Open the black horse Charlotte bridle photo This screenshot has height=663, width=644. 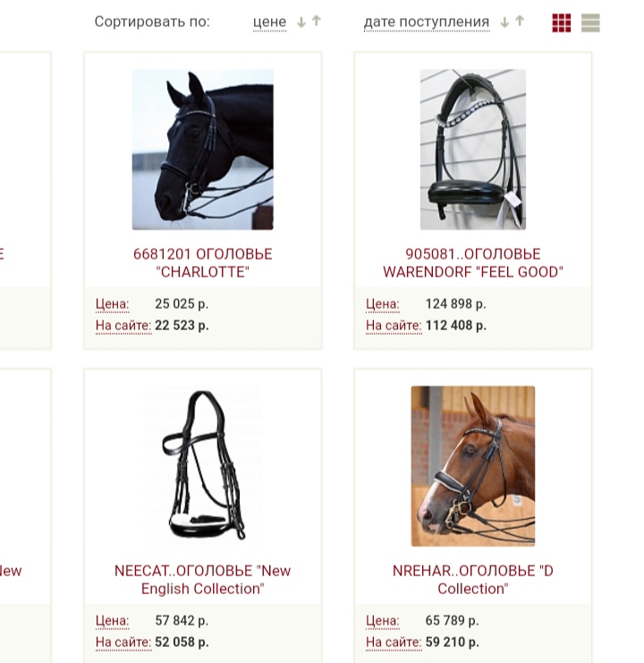tap(203, 149)
